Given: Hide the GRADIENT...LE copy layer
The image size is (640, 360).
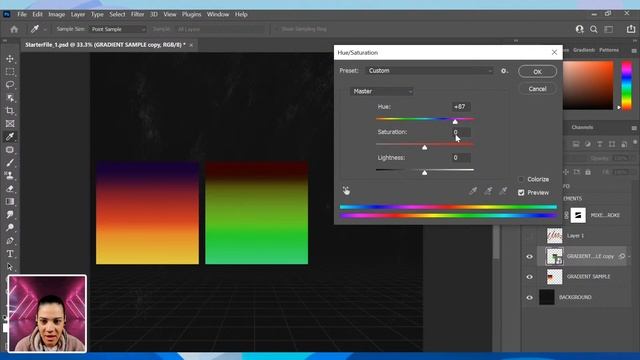Looking at the screenshot, I should [529, 257].
